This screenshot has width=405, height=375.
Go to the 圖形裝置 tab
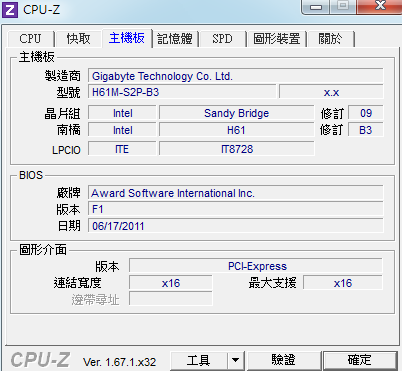click(277, 39)
